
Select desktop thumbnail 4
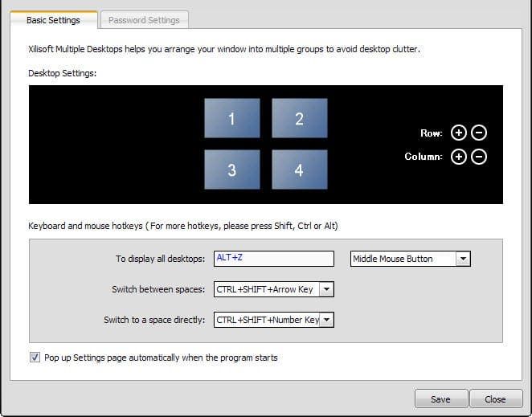300,170
